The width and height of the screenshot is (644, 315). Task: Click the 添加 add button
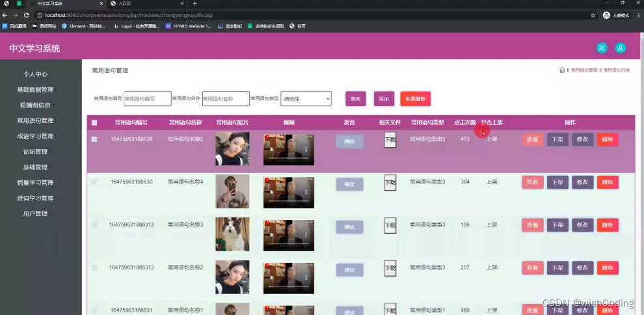click(x=384, y=98)
